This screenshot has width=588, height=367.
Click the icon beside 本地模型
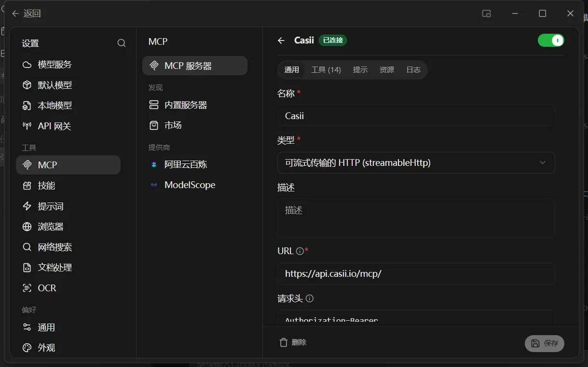coord(27,106)
